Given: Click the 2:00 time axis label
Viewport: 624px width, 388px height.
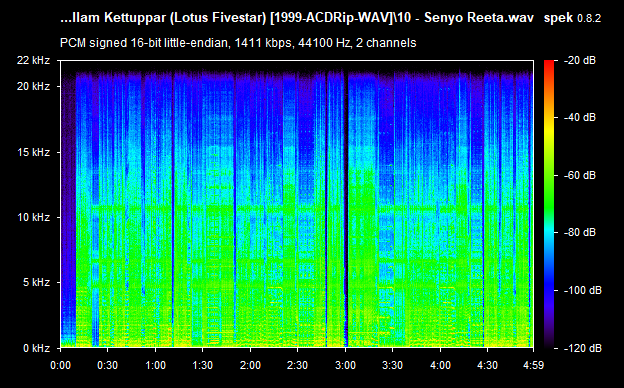Looking at the screenshot, I should coord(250,365).
